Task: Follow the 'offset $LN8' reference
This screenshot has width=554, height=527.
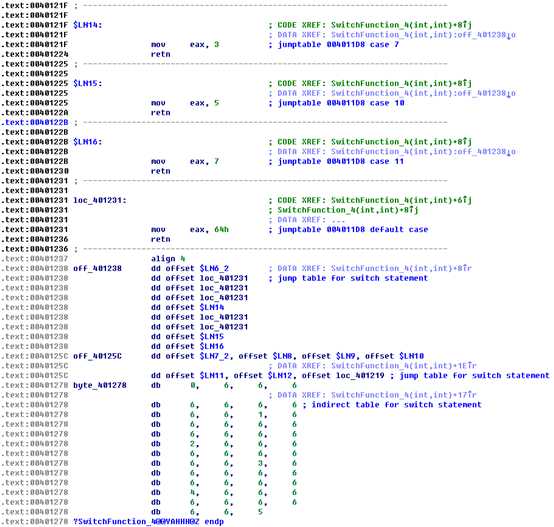Action: 265,356
